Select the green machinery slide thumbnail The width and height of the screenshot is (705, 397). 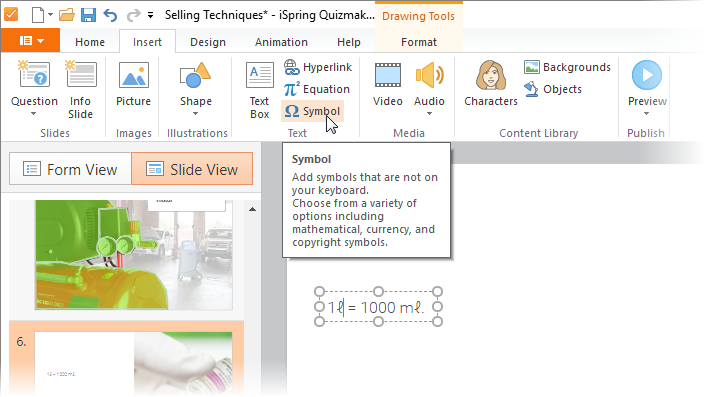pos(134,255)
